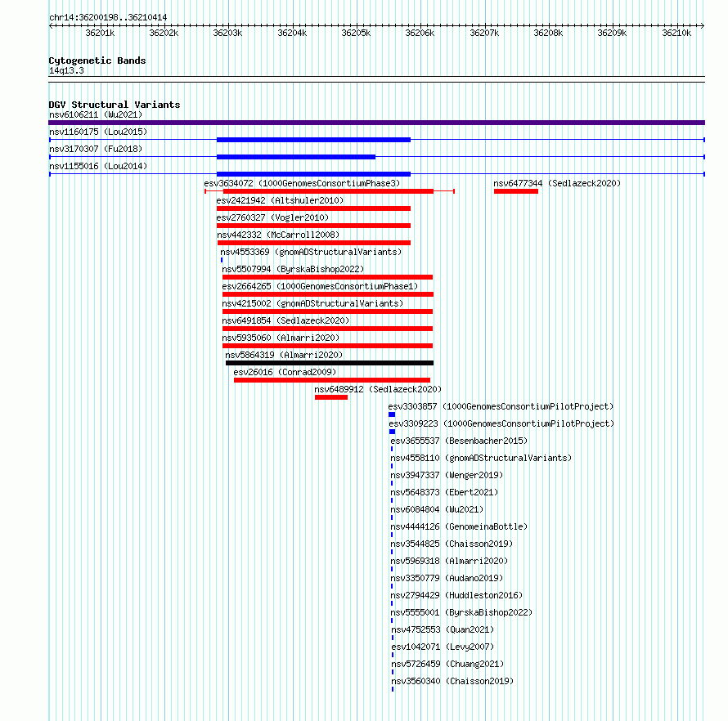This screenshot has height=721, width=728.
Task: Open esv3303857 1000GenomesConsortiumPilotProject label
Action: coord(501,406)
